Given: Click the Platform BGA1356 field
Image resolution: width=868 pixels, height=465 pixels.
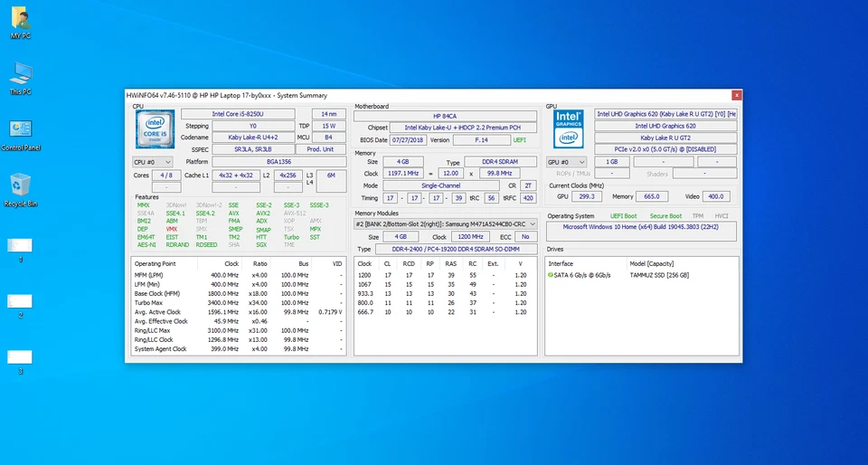Looking at the screenshot, I should click(279, 162).
